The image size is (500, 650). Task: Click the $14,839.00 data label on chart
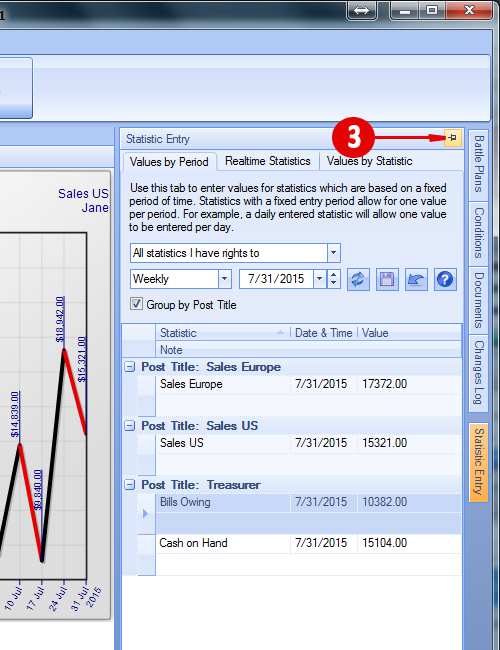(x=15, y=415)
